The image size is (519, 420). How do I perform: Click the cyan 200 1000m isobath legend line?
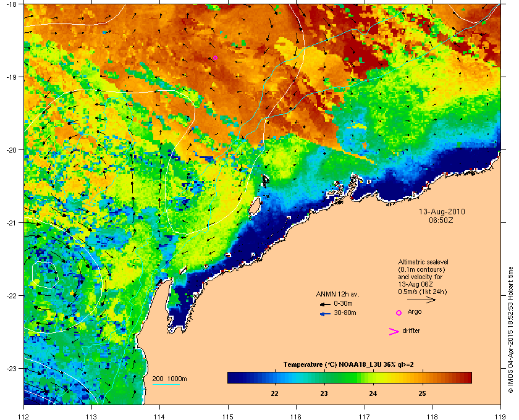click(x=166, y=385)
